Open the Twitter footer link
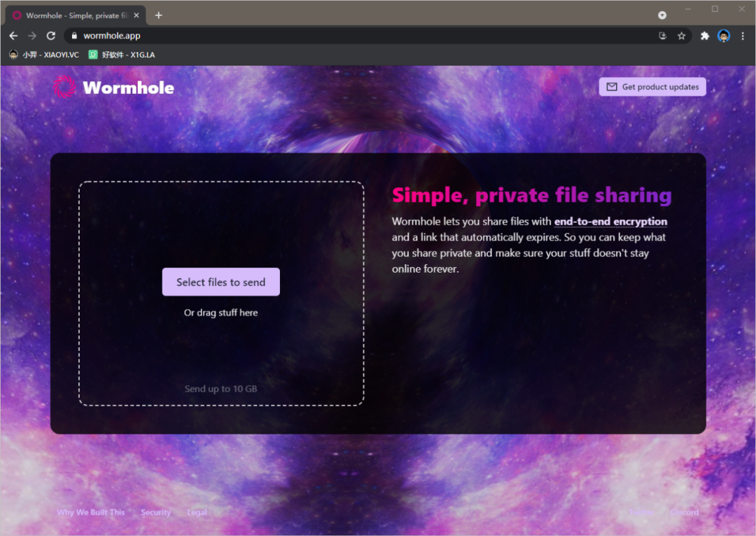 click(641, 512)
